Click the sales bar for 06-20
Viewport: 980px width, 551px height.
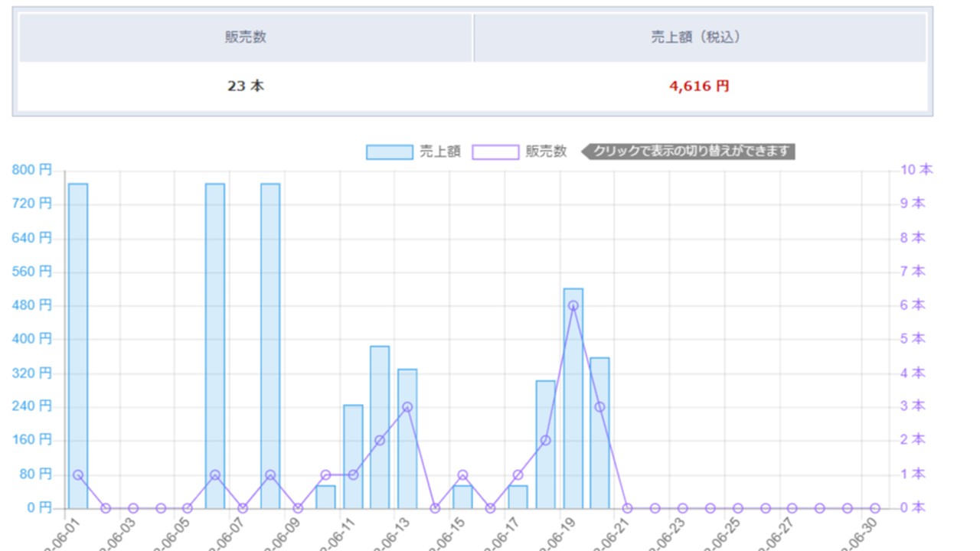(599, 433)
